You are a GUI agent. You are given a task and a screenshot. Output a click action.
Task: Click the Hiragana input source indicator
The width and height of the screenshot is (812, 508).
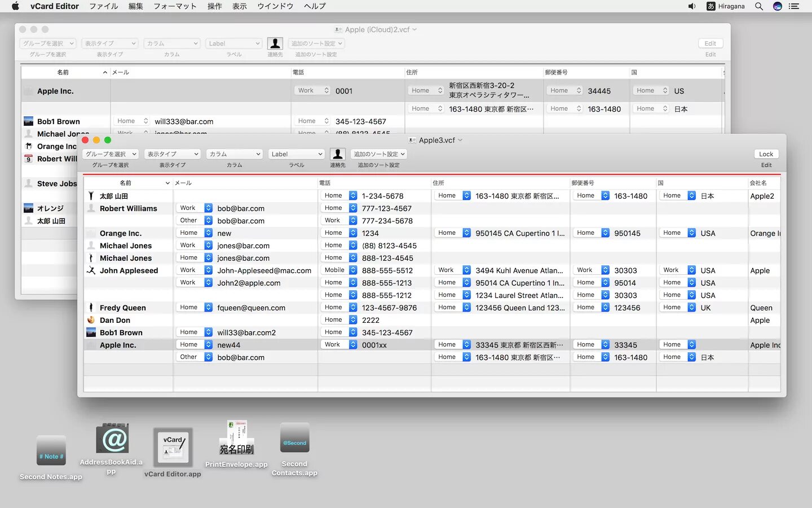pos(726,6)
